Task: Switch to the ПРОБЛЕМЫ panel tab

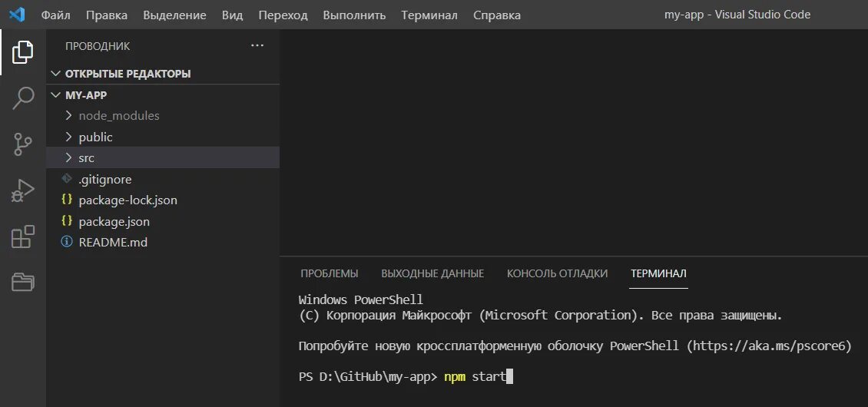Action: point(330,273)
